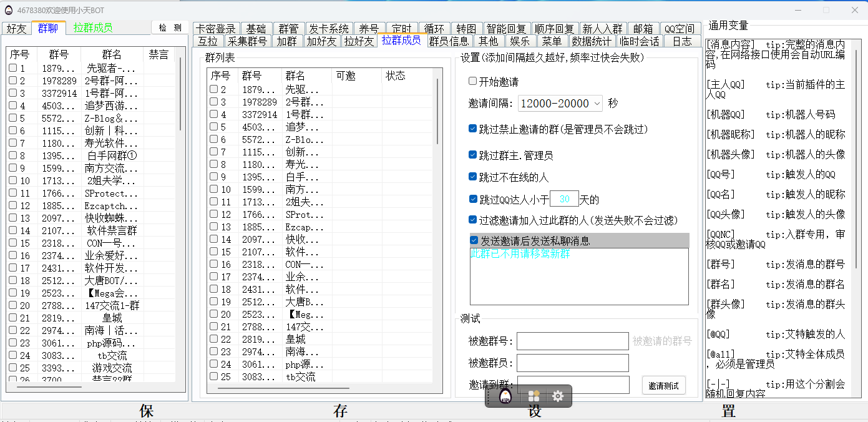
Task: Click the 检测 button
Action: [170, 27]
